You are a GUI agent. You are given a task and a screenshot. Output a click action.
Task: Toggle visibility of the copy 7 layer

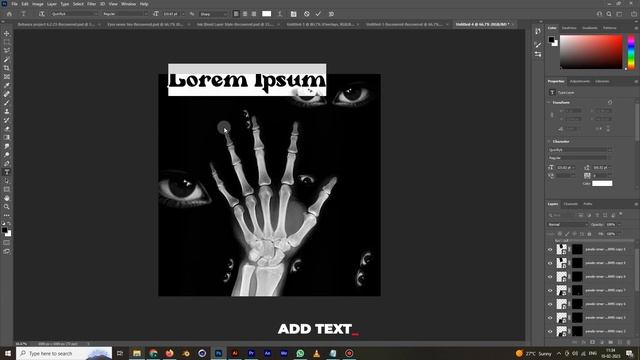pyautogui.click(x=550, y=290)
